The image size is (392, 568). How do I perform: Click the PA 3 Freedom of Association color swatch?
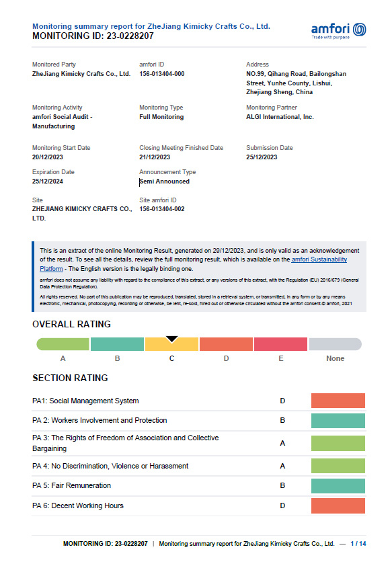[338, 444]
